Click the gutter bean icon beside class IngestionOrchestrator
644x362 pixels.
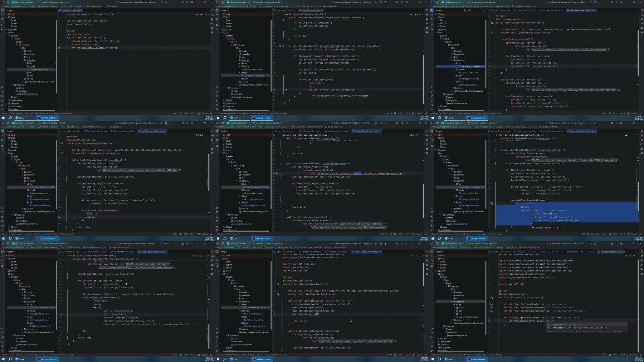(492, 298)
